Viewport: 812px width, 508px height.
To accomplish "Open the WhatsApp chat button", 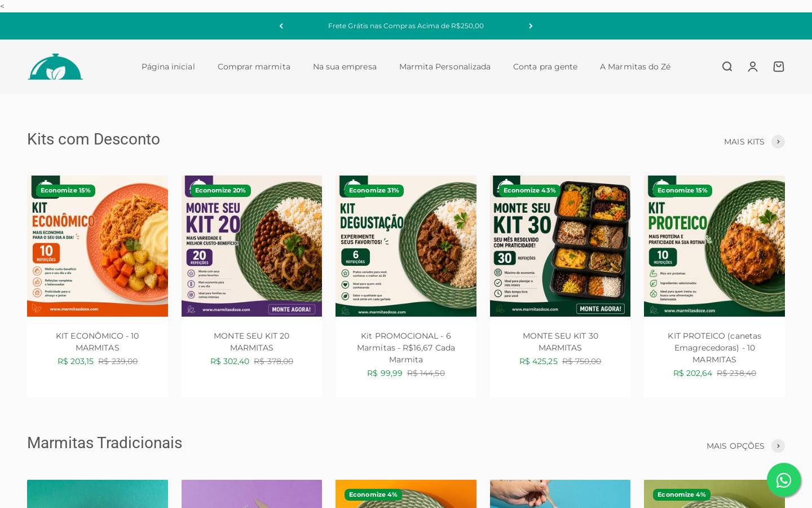I will coord(784,480).
